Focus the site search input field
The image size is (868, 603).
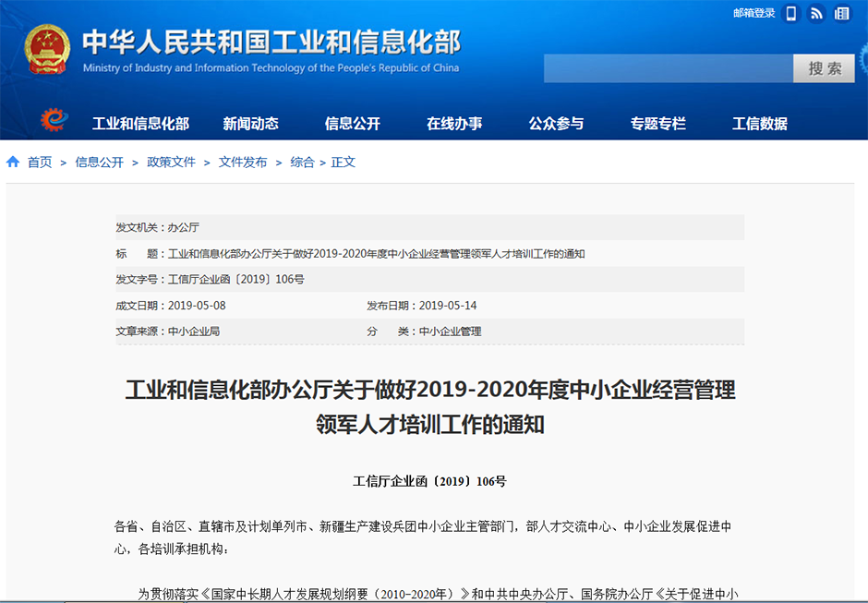point(669,68)
